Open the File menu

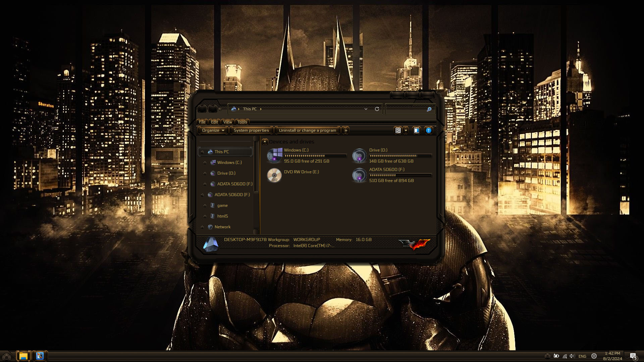[x=202, y=122]
